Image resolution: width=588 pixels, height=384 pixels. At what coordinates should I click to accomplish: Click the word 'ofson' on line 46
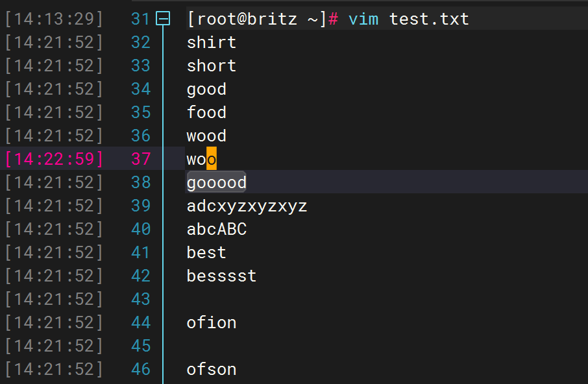pos(212,369)
